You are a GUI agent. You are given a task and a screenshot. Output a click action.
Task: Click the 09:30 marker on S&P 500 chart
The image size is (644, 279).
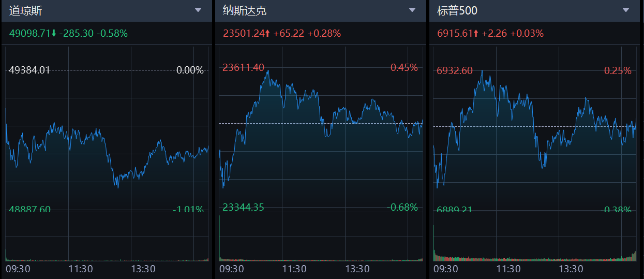pyautogui.click(x=445, y=269)
